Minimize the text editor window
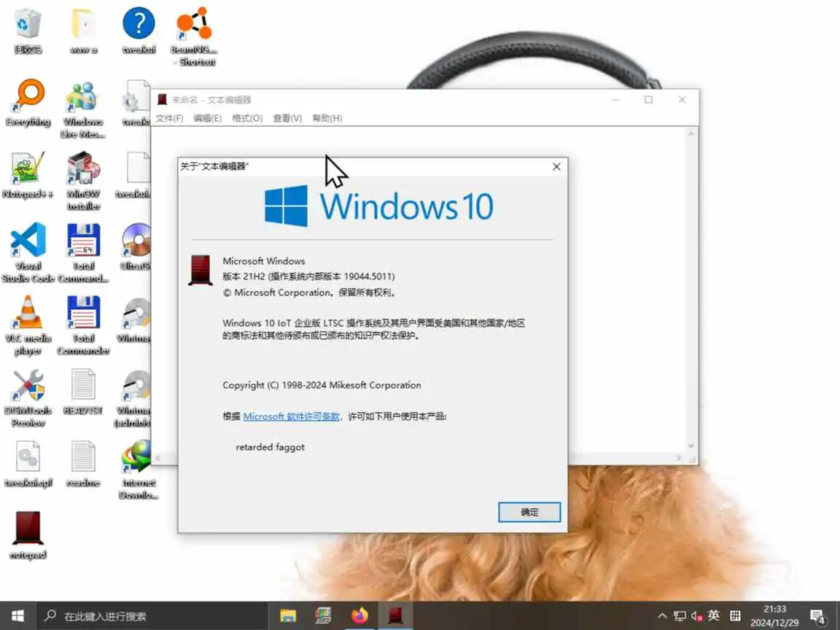The image size is (840, 630). [x=616, y=100]
